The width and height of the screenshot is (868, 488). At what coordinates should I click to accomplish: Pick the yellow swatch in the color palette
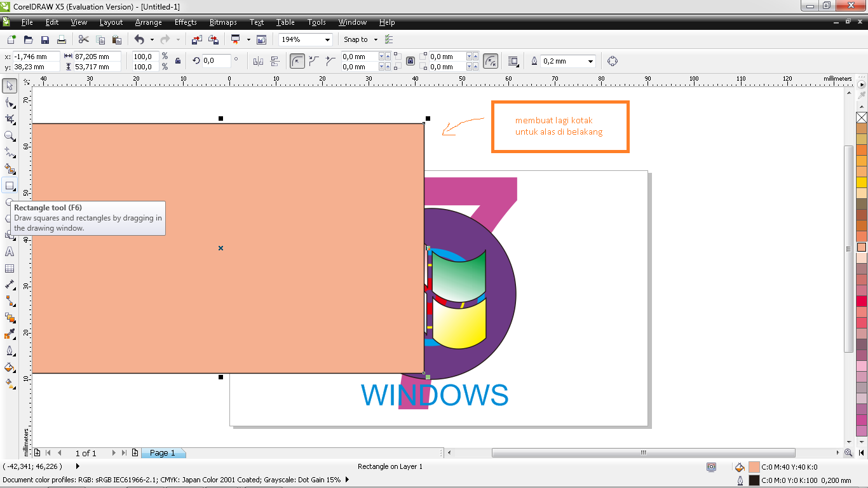[862, 182]
